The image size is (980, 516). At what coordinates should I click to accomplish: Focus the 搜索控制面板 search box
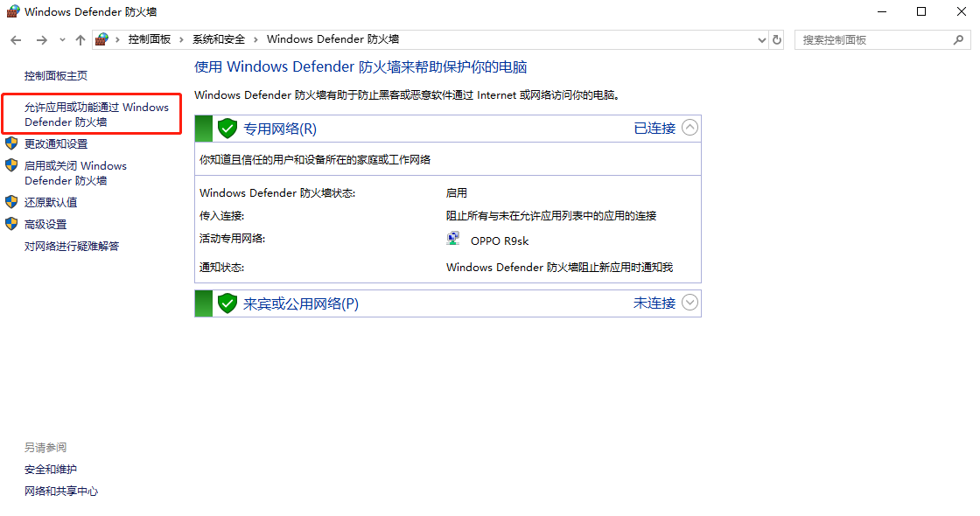tap(883, 40)
